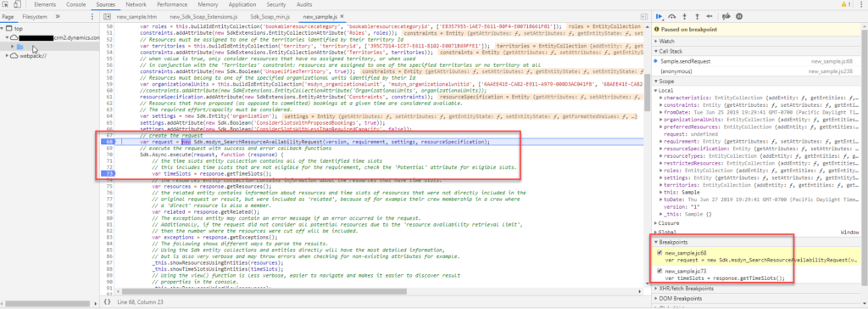Click the show navigator toggle icon
Screen dimensions: 868x309
pos(107,17)
